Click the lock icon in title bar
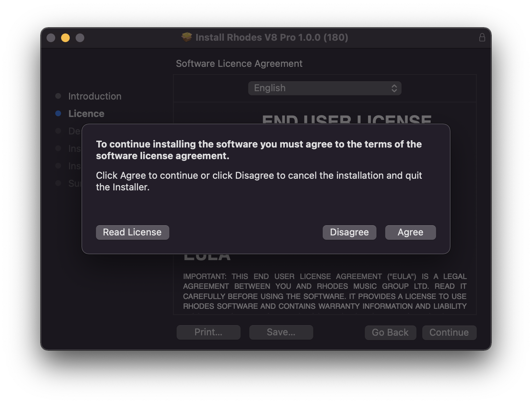 (x=482, y=37)
